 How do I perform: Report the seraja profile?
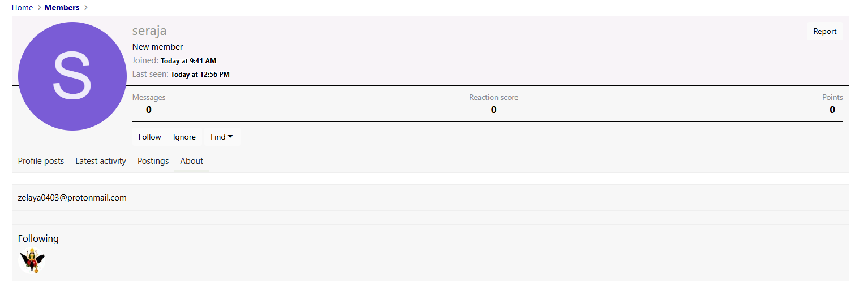coord(824,31)
